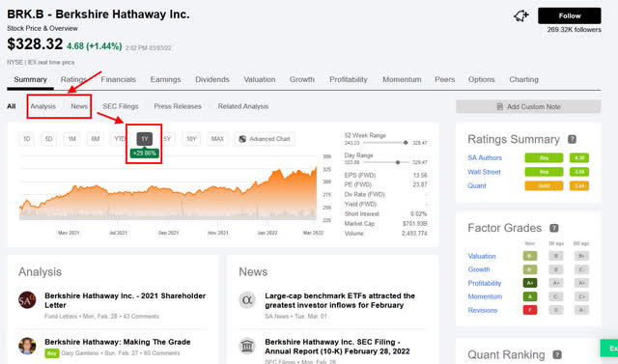Select the 1M chart range
618x364 pixels.
tap(71, 139)
